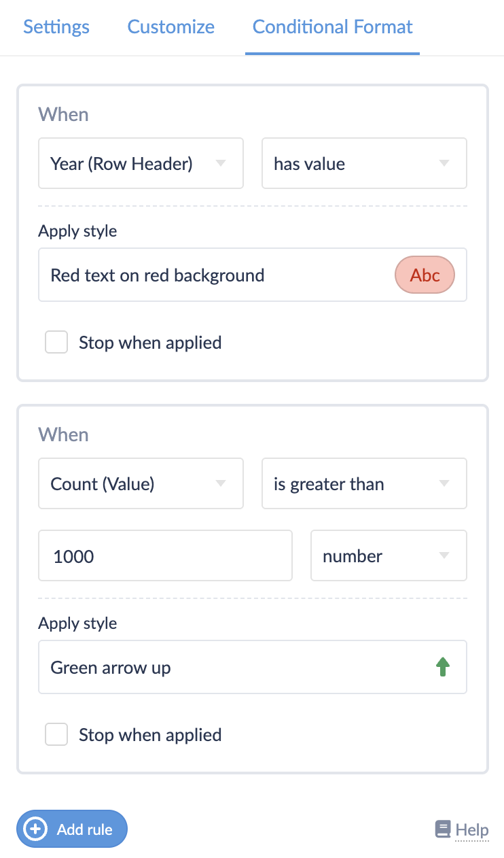Click the 1000 threshold value field
This screenshot has width=504, height=858.
click(165, 556)
